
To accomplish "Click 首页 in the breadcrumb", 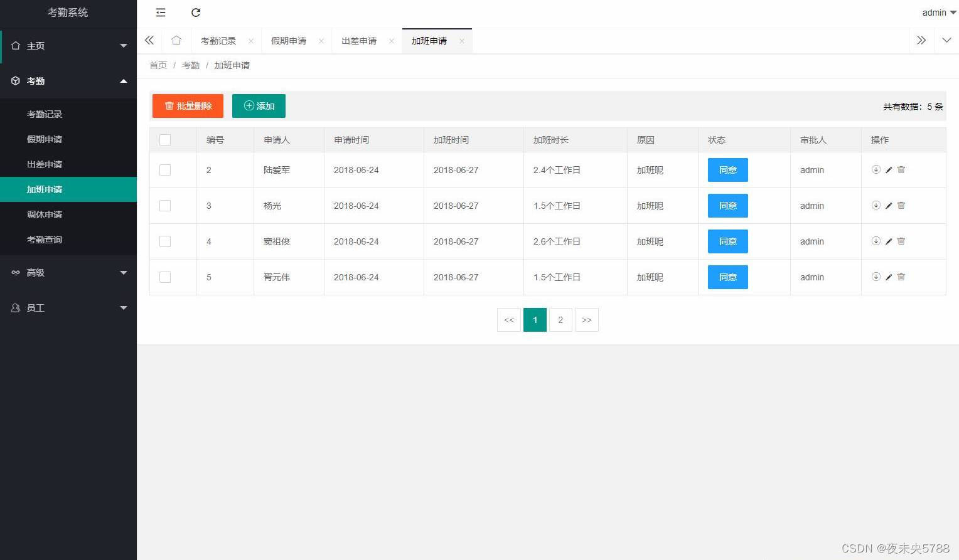I will click(158, 65).
